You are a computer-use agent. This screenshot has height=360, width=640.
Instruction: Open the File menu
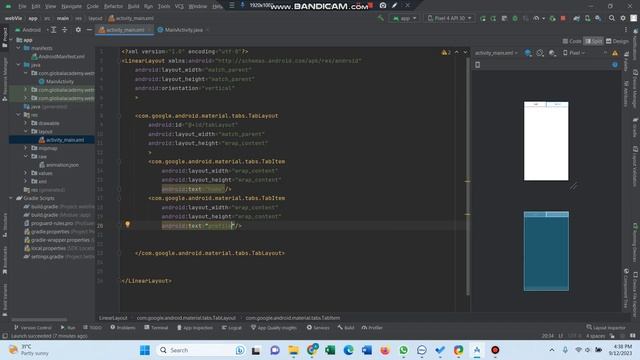pyautogui.click(x=22, y=6)
